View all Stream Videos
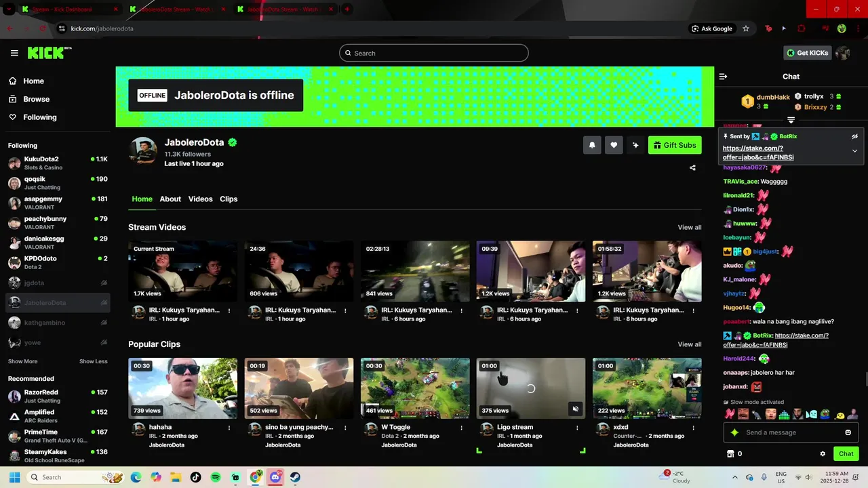 tap(690, 228)
